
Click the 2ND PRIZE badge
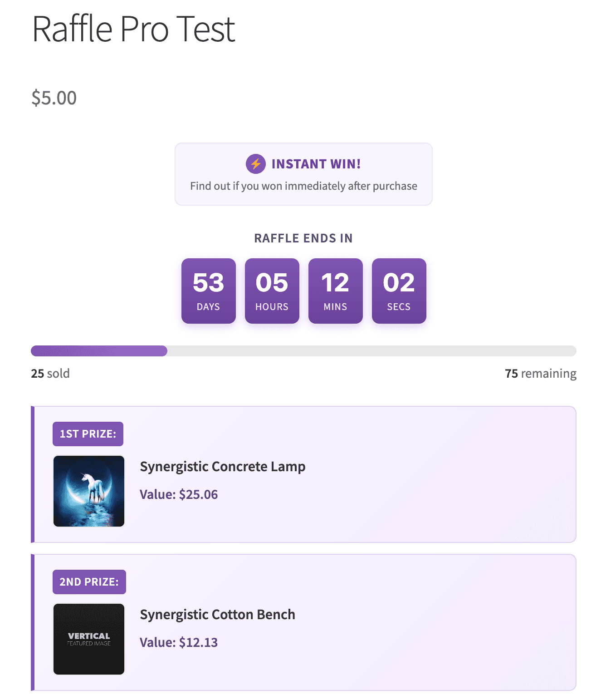[89, 582]
